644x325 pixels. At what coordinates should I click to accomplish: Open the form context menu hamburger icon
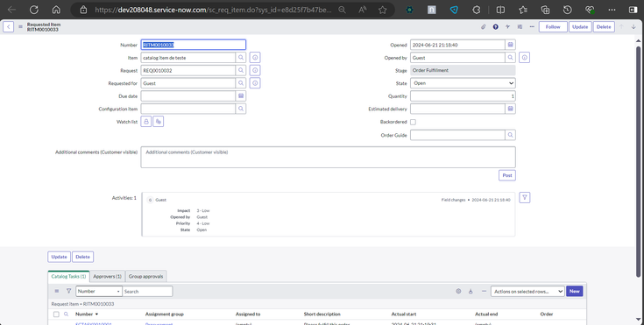(x=20, y=26)
